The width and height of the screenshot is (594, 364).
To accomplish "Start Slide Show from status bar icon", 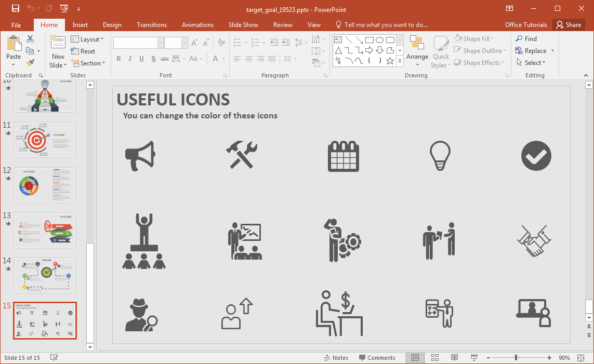I will click(474, 358).
